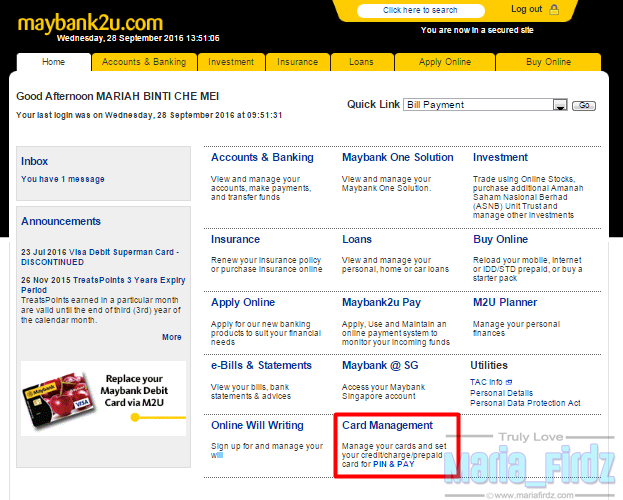The width and height of the screenshot is (623, 500).
Task: Open the Bill Payment quick link combo box
Action: coord(485,105)
